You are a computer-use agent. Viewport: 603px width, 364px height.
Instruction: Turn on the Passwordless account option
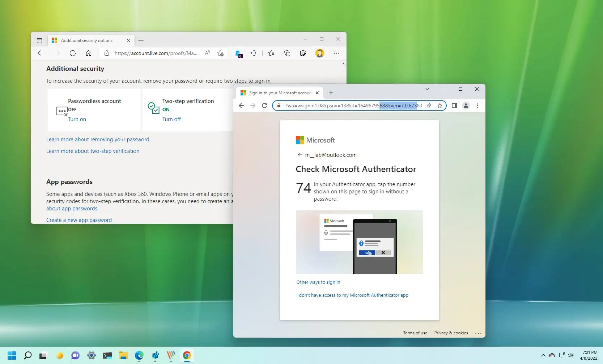click(x=77, y=119)
